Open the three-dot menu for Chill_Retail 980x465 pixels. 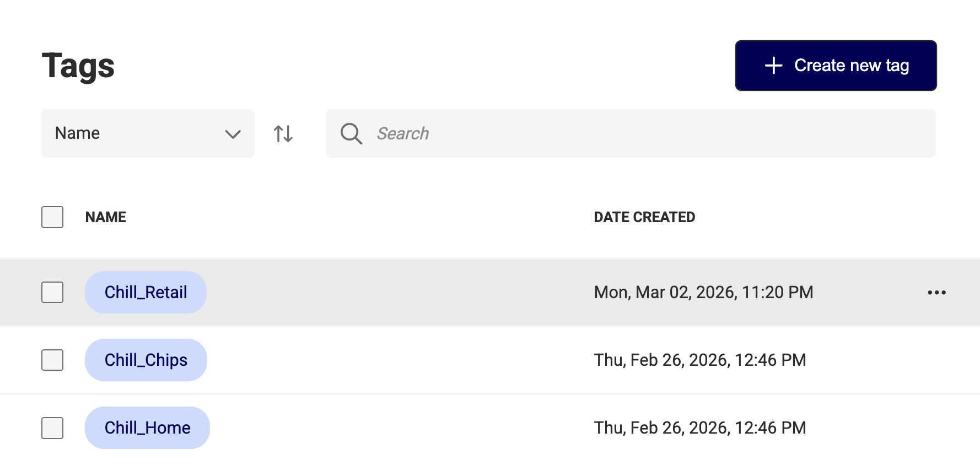click(936, 293)
